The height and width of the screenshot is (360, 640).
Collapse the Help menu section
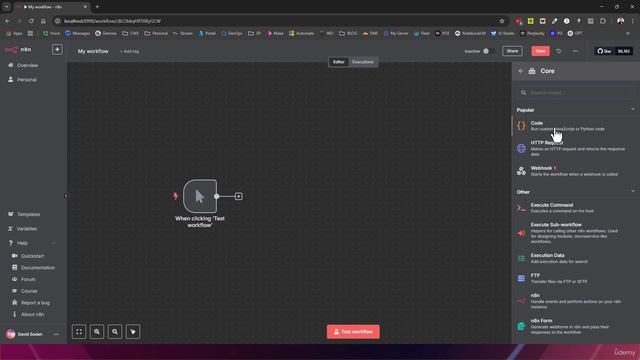tap(53, 243)
